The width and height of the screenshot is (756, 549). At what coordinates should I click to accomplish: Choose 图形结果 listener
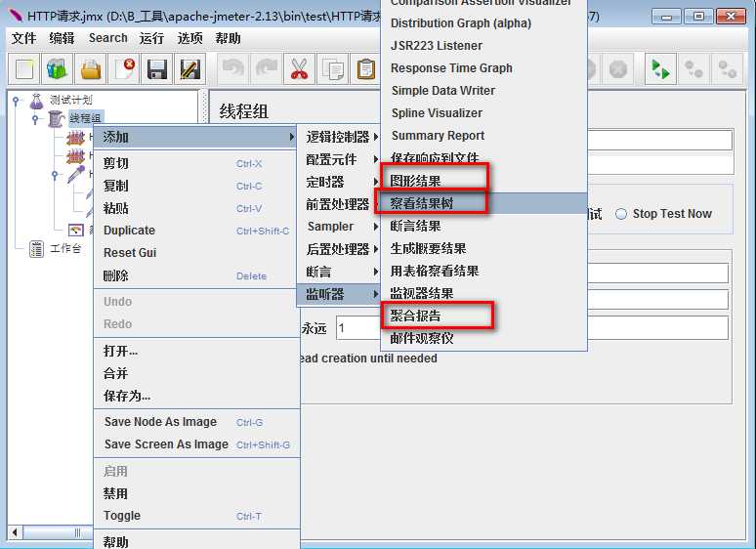(484, 181)
